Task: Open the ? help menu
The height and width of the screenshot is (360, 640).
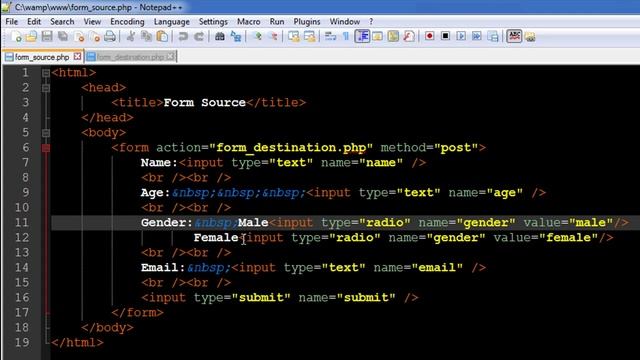Action: pyautogui.click(x=371, y=22)
